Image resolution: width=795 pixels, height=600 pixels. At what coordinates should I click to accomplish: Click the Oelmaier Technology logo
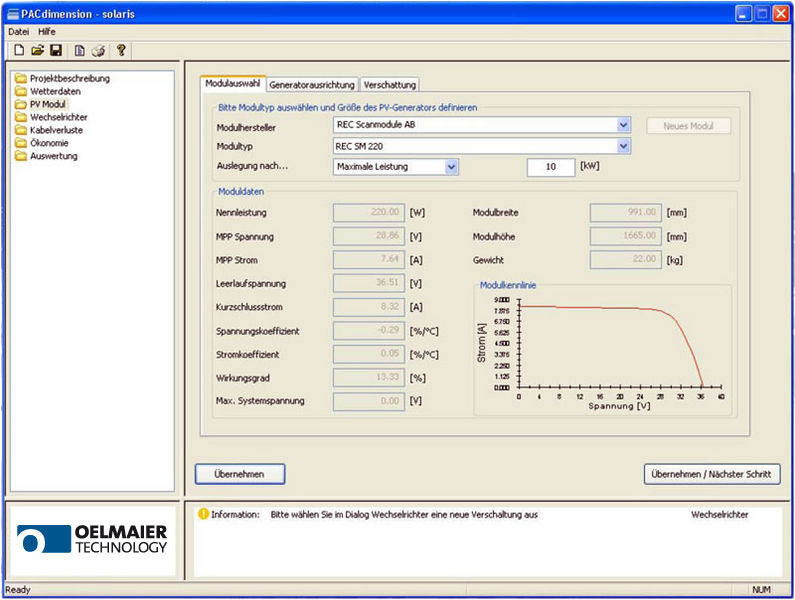[92, 539]
